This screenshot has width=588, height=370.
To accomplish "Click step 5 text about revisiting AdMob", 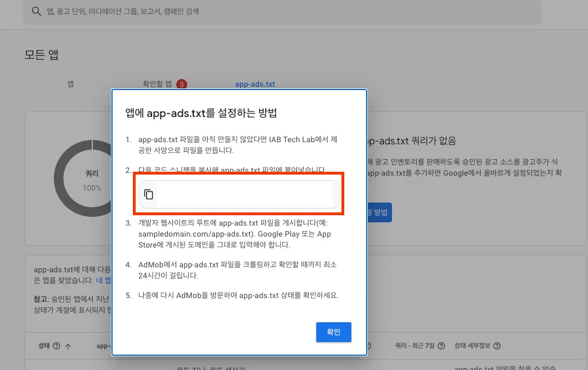I will click(x=238, y=295).
